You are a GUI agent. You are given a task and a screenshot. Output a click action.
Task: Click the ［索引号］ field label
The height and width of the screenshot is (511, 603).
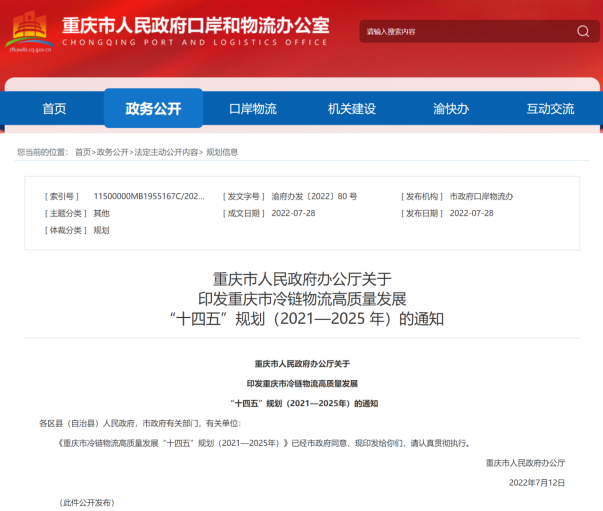point(62,196)
